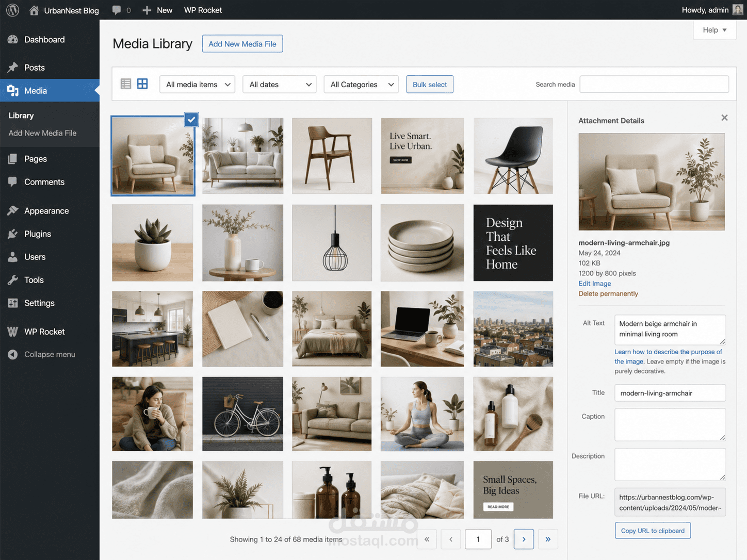747x560 pixels.
Task: Open the All Categories dropdown
Action: [361, 85]
